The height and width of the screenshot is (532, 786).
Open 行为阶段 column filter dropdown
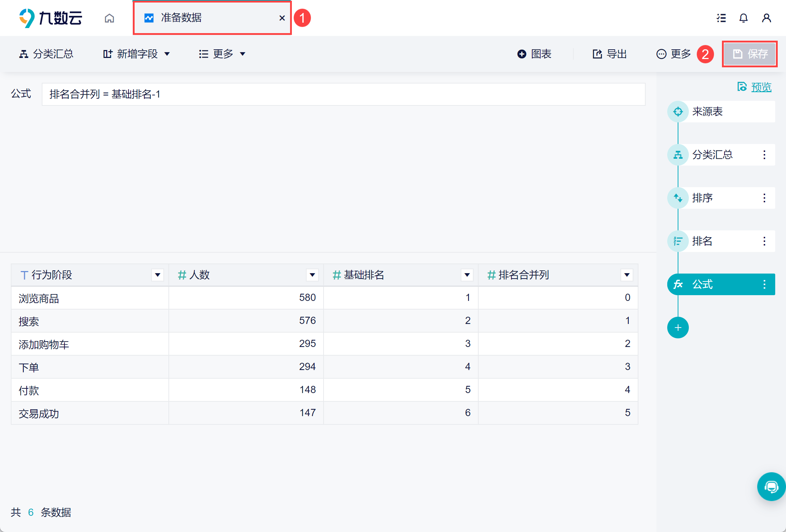157,275
